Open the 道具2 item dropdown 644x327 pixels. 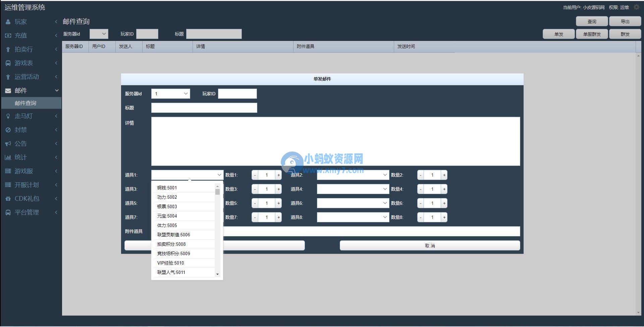pos(353,175)
